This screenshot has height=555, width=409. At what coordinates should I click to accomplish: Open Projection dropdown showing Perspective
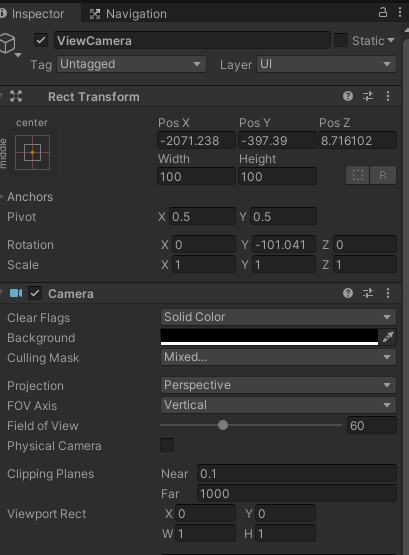pyautogui.click(x=278, y=385)
